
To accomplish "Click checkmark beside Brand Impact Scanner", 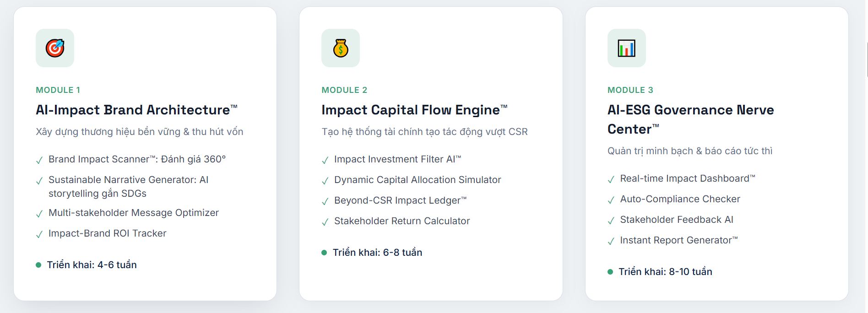I will (39, 160).
